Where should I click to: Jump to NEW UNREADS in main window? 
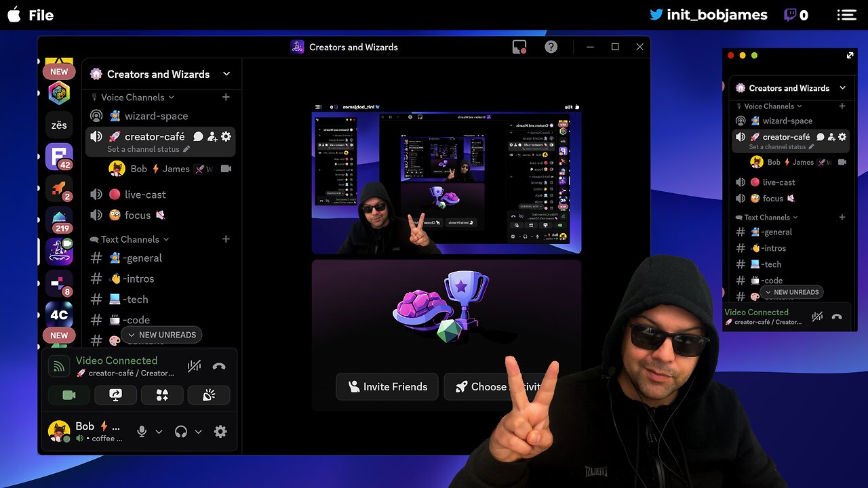coord(161,335)
